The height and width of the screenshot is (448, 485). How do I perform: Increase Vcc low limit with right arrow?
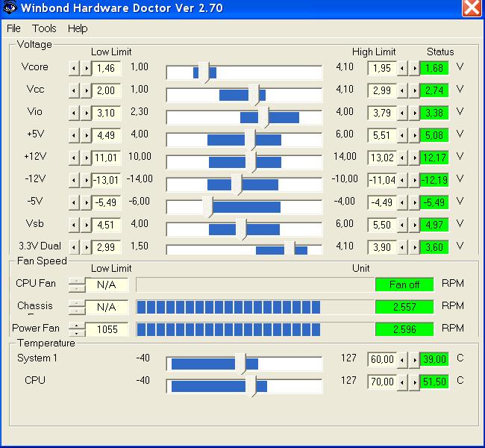coord(87,90)
